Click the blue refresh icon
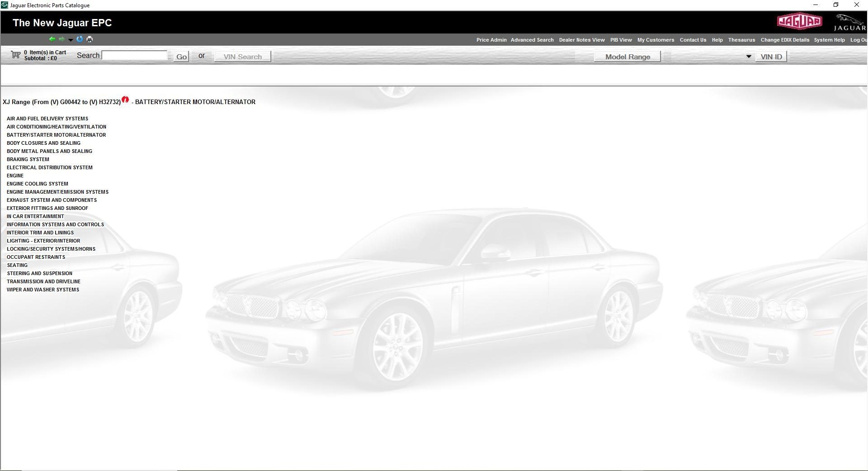This screenshot has width=868, height=471. tap(79, 39)
